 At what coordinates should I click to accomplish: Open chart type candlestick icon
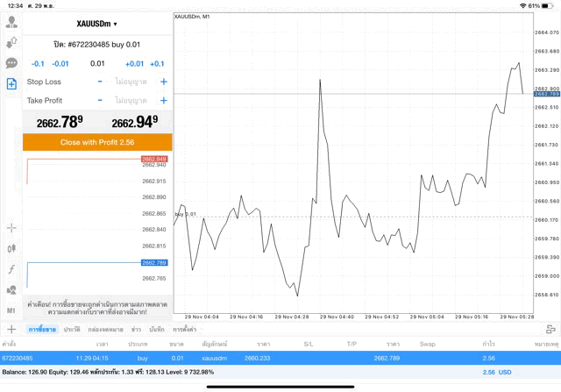click(x=11, y=248)
